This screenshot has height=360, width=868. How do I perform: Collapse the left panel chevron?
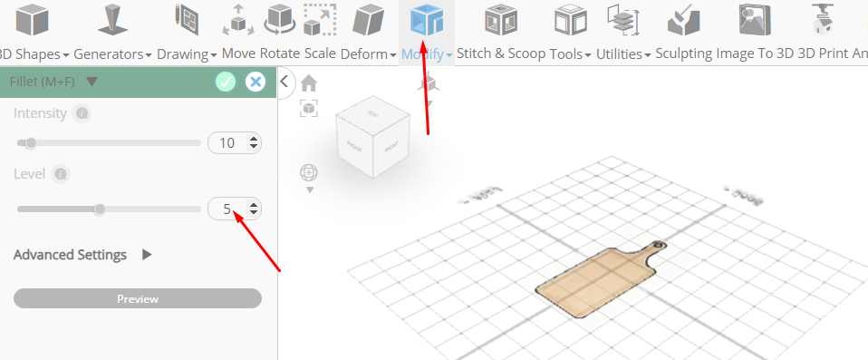pyautogui.click(x=285, y=82)
